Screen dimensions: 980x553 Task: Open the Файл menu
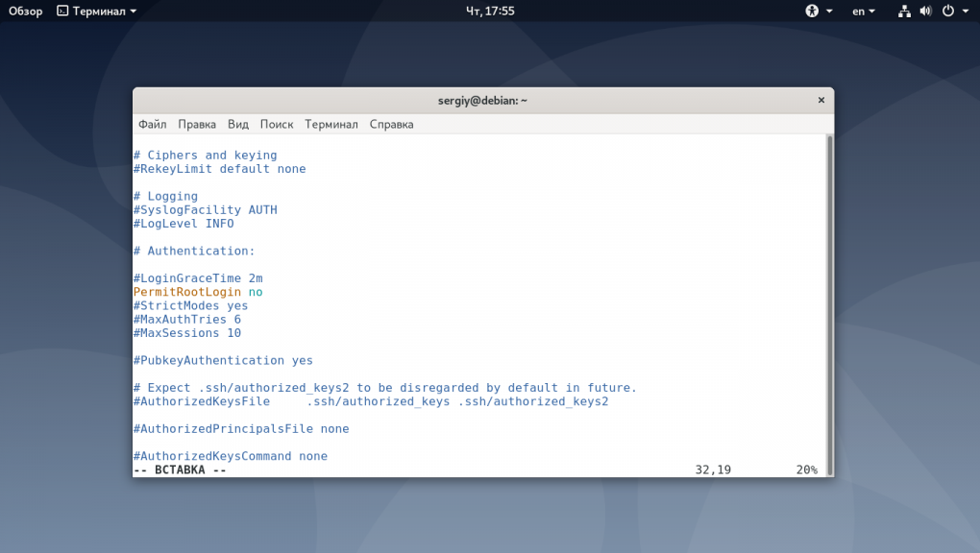(x=152, y=124)
